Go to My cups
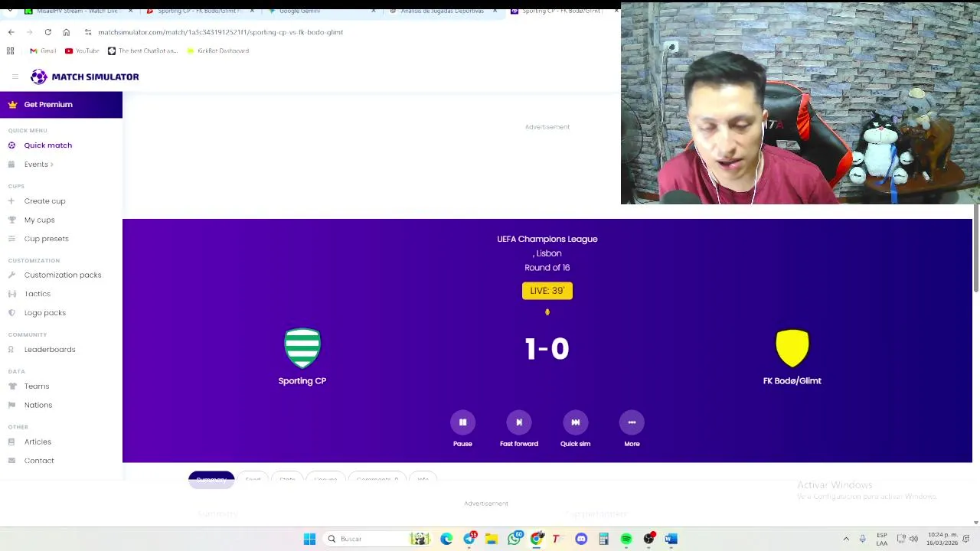This screenshot has height=551, width=980. 39,220
